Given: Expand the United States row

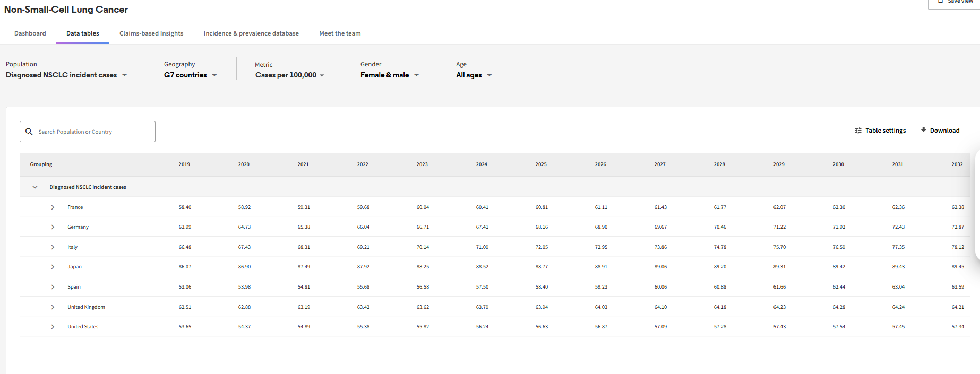Looking at the screenshot, I should [53, 327].
